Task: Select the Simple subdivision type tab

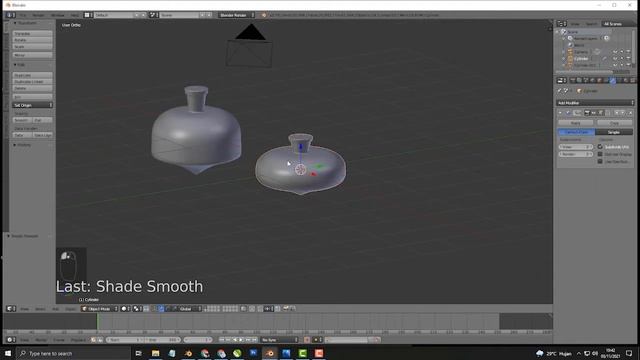Action: (x=614, y=132)
